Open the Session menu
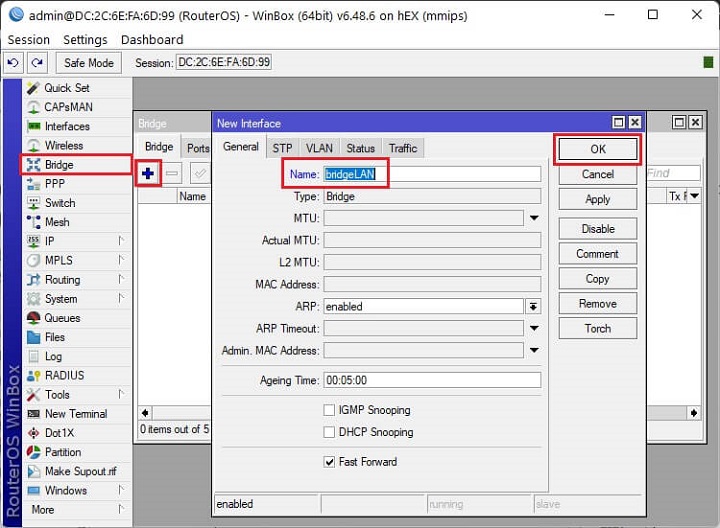This screenshot has height=528, width=720. point(28,40)
